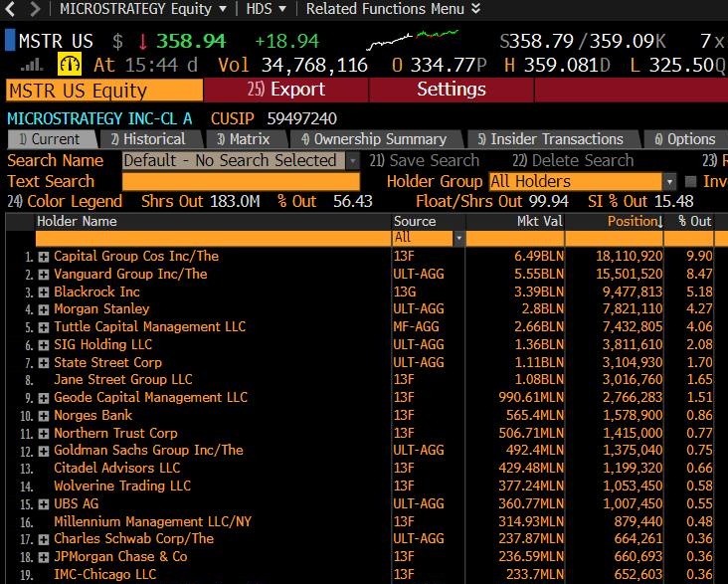Expand JPMorgan Chase & Co row
The image size is (728, 584).
(44, 557)
